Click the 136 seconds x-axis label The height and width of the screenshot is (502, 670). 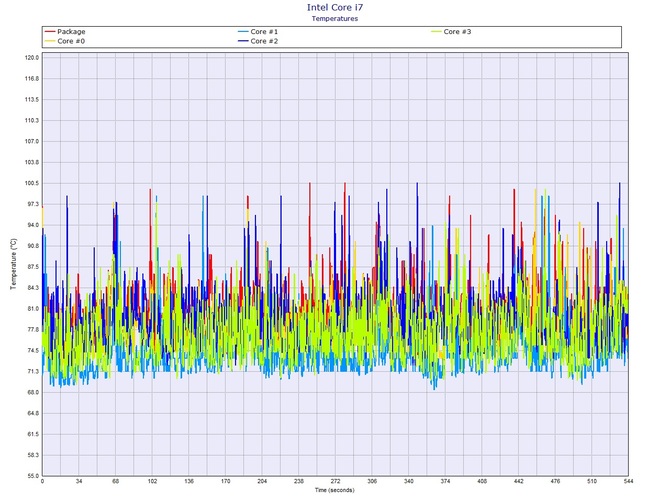coord(189,481)
